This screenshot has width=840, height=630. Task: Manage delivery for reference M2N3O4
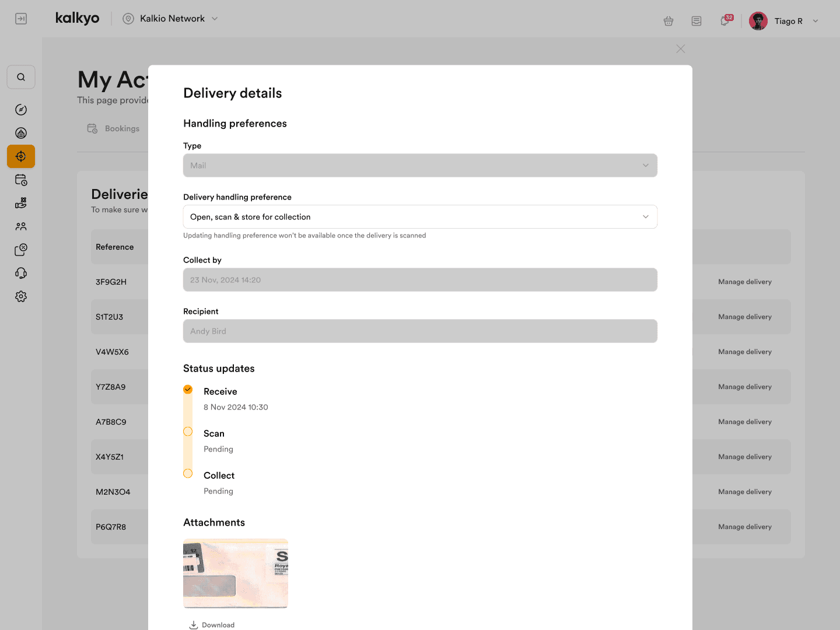pos(745,492)
